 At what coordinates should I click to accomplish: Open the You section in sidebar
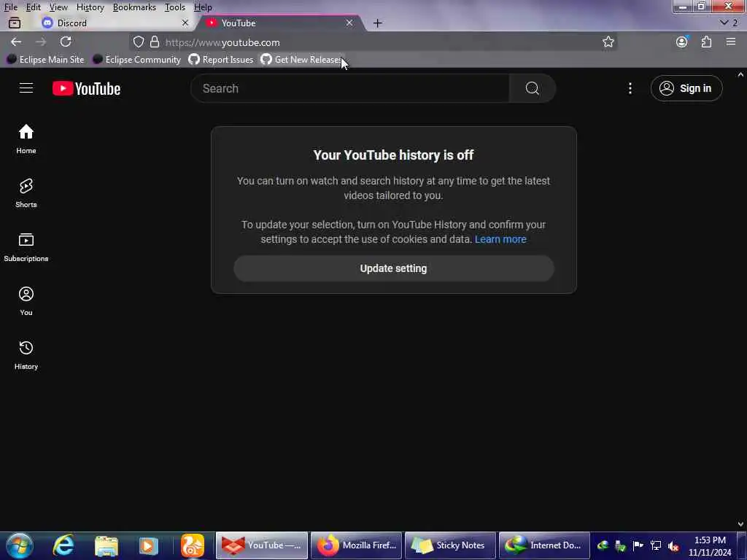tap(26, 301)
